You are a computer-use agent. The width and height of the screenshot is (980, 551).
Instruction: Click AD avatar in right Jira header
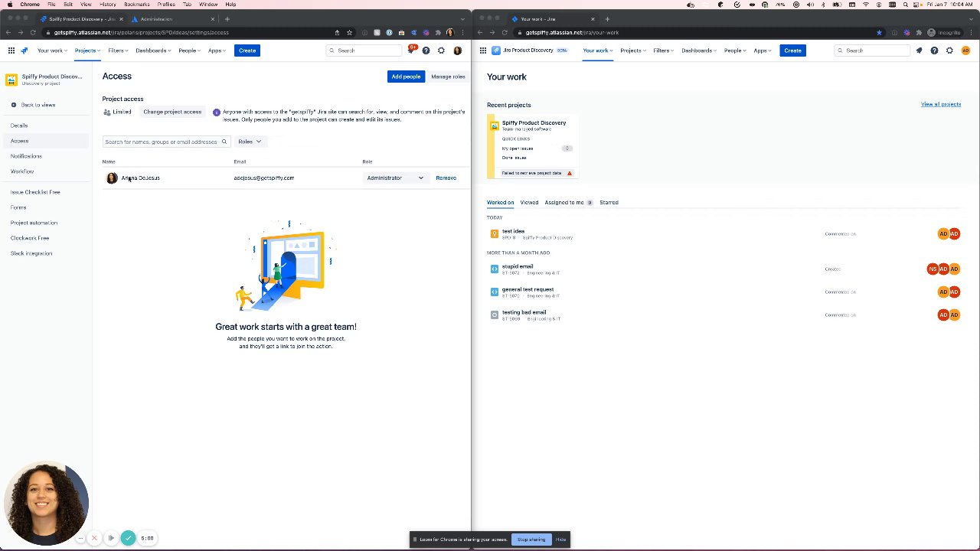pyautogui.click(x=965, y=51)
